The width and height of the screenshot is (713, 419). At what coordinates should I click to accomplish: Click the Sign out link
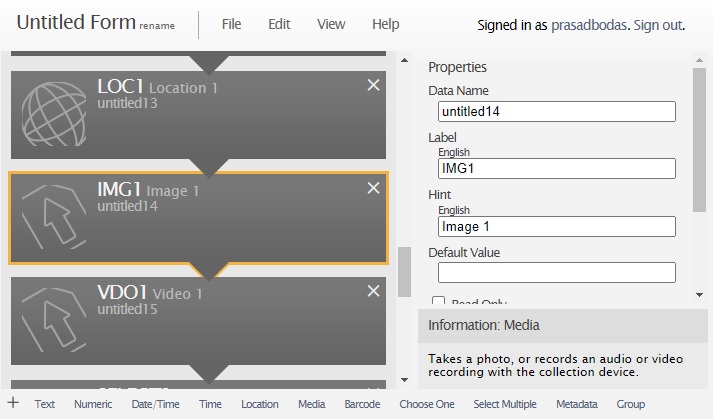[658, 25]
